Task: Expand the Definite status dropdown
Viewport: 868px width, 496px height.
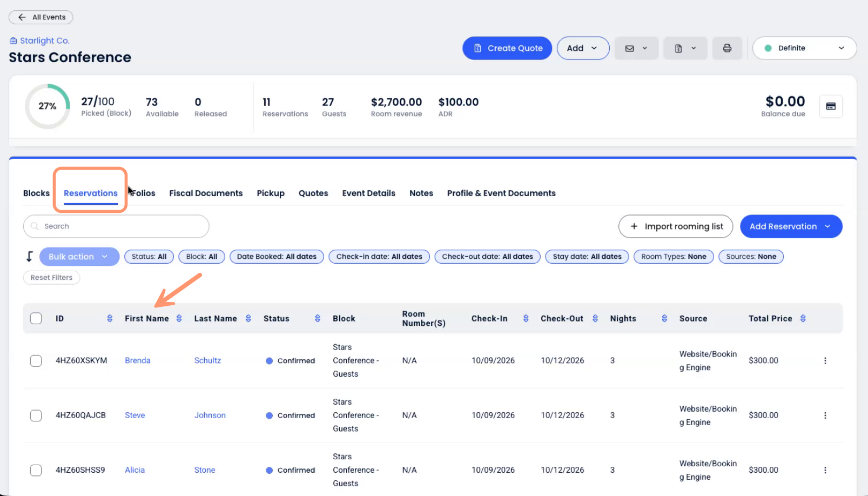Action: click(x=804, y=48)
